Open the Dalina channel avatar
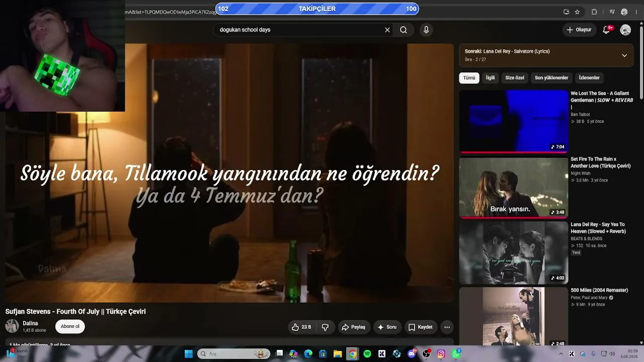The width and height of the screenshot is (644, 362). coord(12,326)
